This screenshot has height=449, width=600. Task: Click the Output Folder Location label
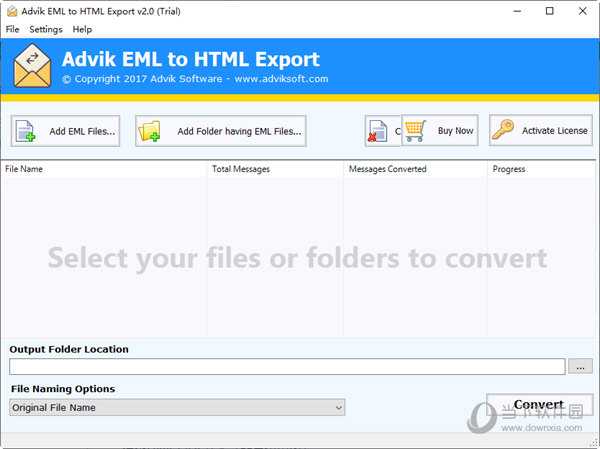[69, 349]
